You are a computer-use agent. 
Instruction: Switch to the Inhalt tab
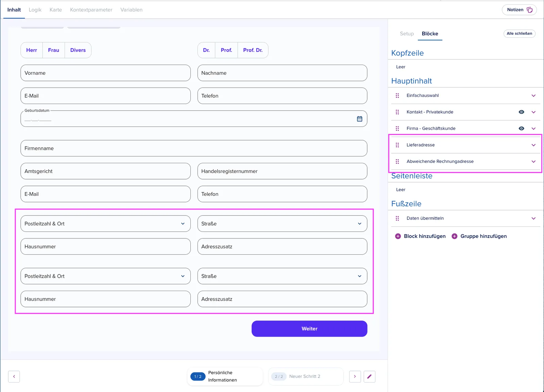[14, 10]
